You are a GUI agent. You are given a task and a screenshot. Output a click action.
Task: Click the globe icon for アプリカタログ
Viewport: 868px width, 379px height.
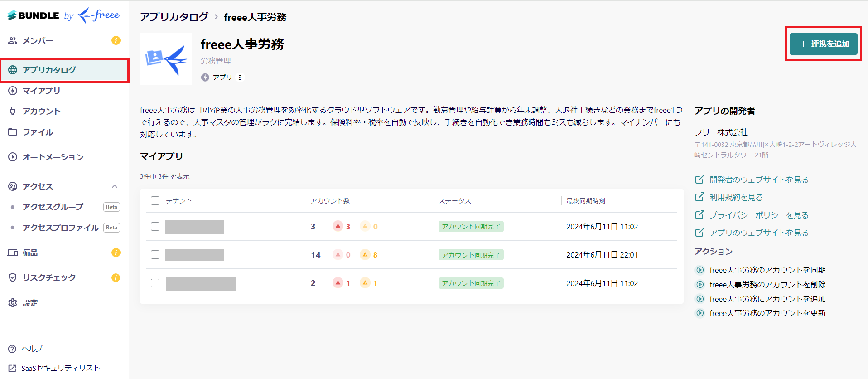click(x=13, y=70)
